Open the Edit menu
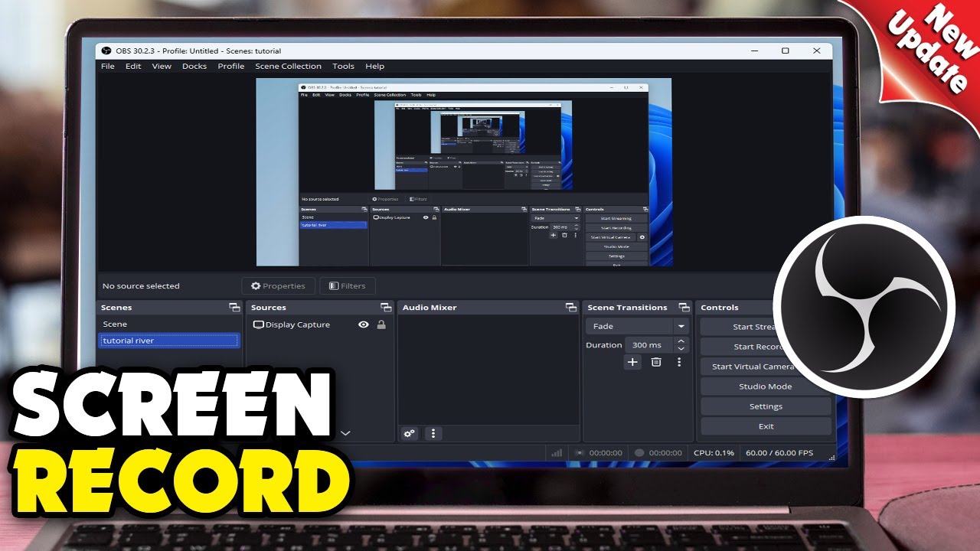The image size is (980, 551). (133, 67)
